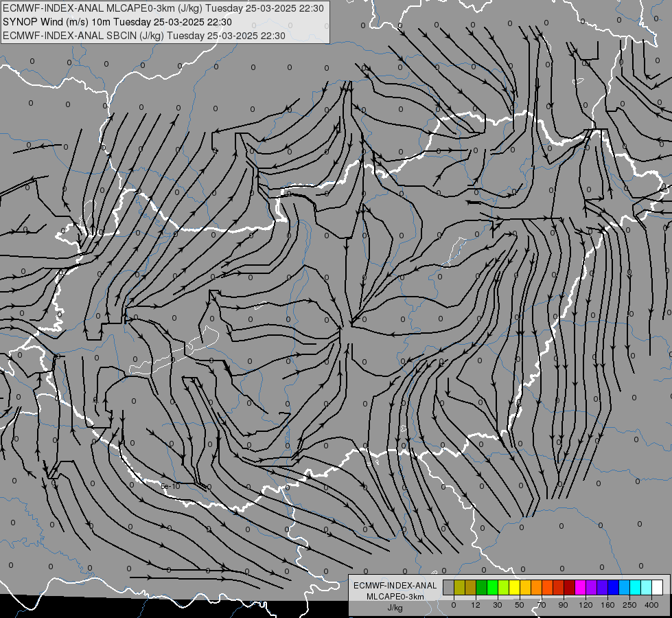This screenshot has height=618, width=672.
Task: Click legend tick value 70
Action: (542, 605)
